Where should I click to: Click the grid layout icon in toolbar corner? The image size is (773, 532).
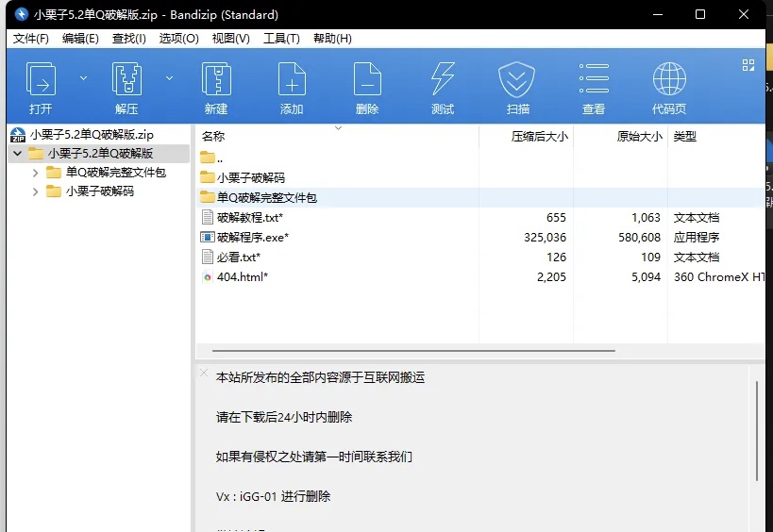tap(748, 65)
